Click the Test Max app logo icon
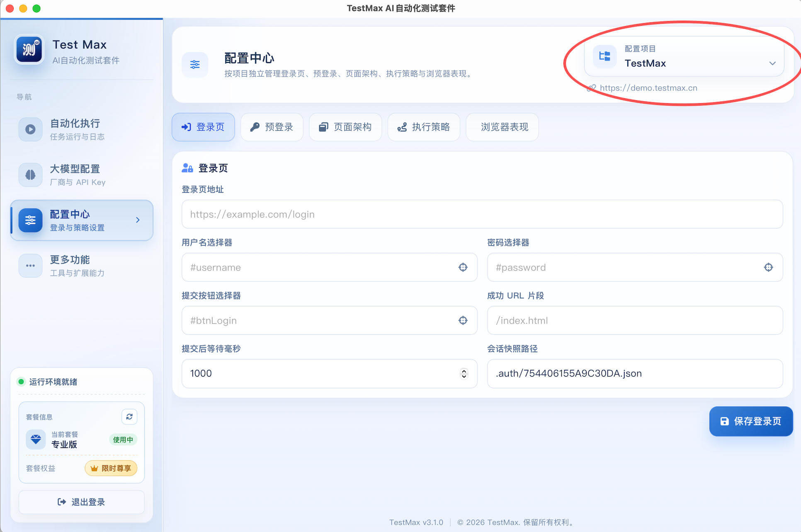The height and width of the screenshot is (532, 801). tap(29, 49)
